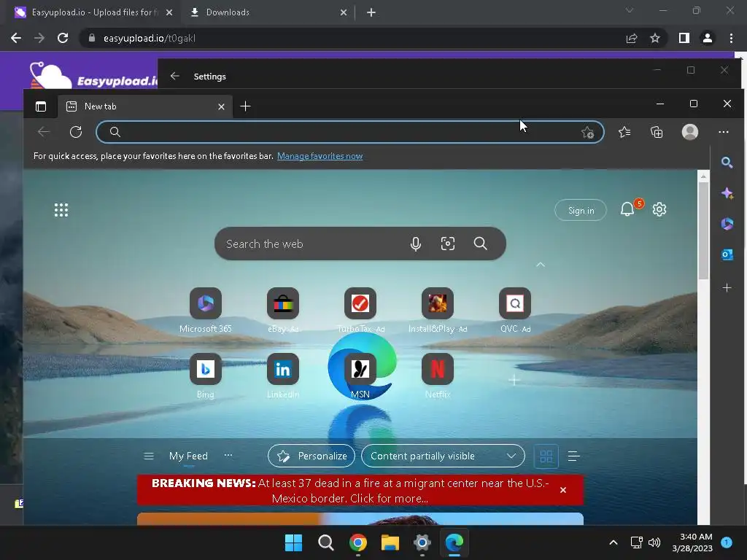The width and height of the screenshot is (747, 560).
Task: Open Edge sidebar Search icon
Action: pos(727,163)
